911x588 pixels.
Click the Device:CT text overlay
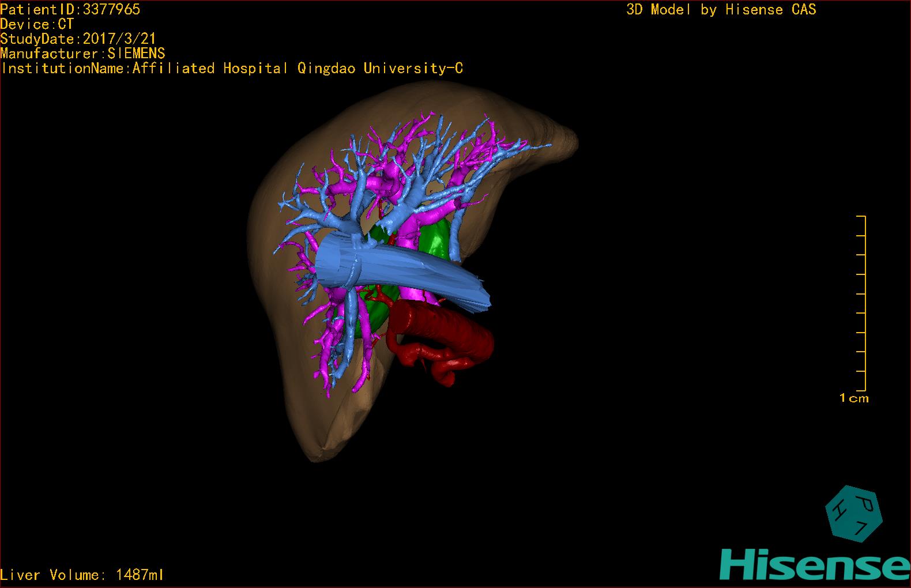point(37,24)
